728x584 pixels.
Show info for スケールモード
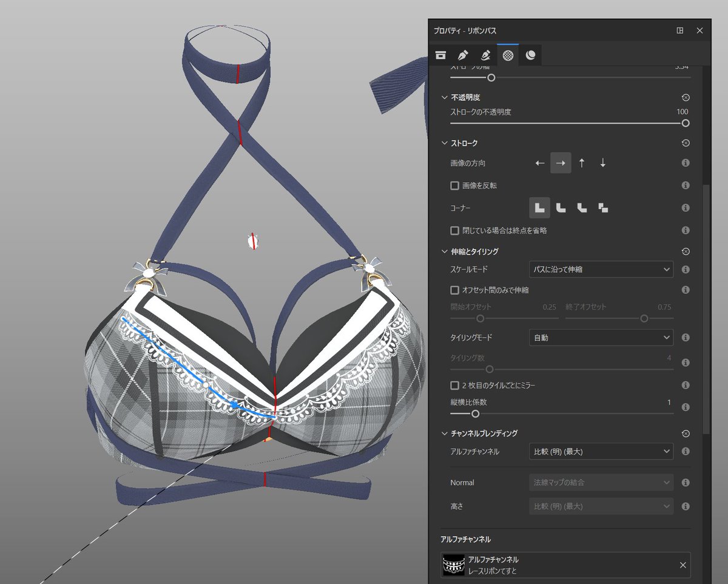coord(686,270)
